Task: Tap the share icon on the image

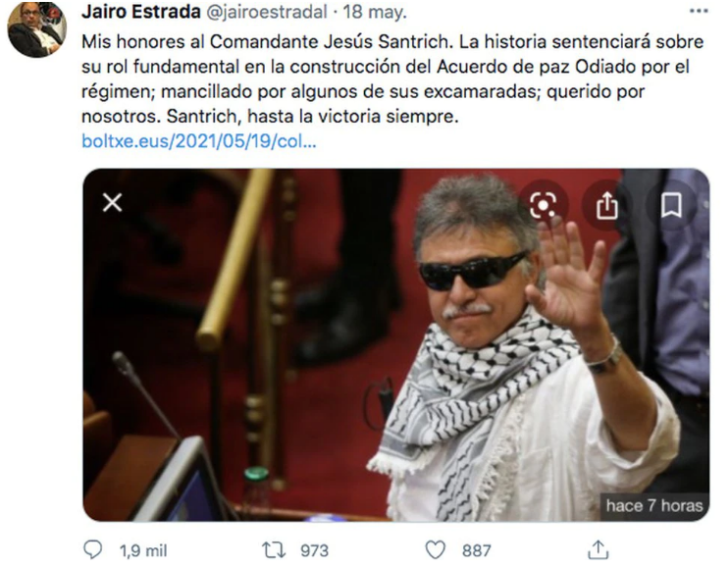Action: click(606, 205)
